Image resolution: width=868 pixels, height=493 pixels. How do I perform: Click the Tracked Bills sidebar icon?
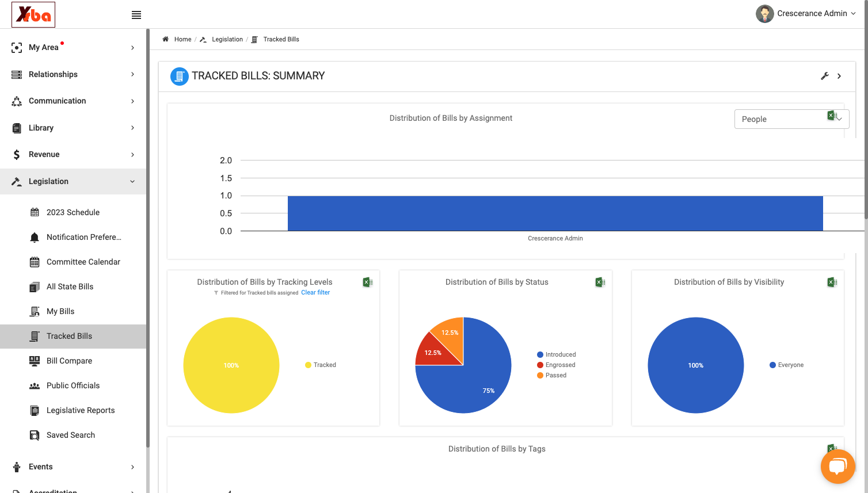tap(35, 337)
